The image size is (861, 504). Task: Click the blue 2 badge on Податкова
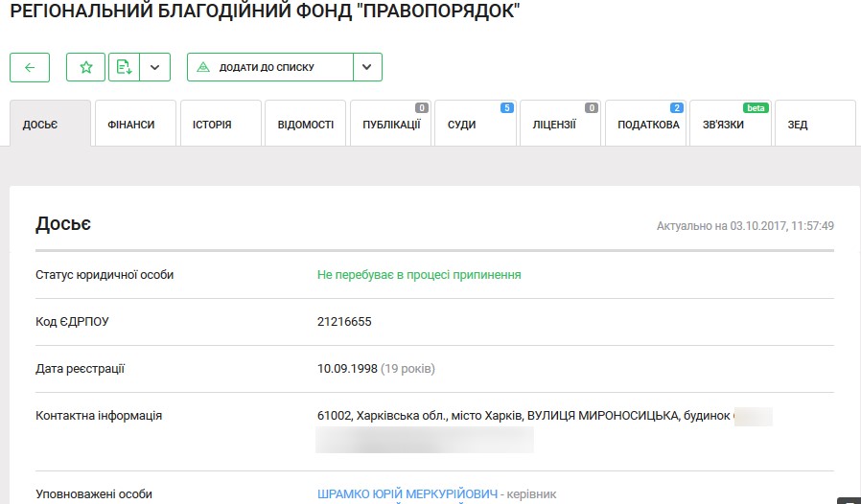click(677, 108)
